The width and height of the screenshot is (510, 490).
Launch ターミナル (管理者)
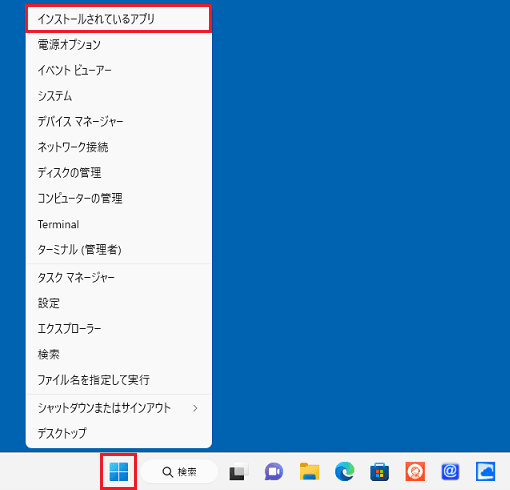pos(119,249)
